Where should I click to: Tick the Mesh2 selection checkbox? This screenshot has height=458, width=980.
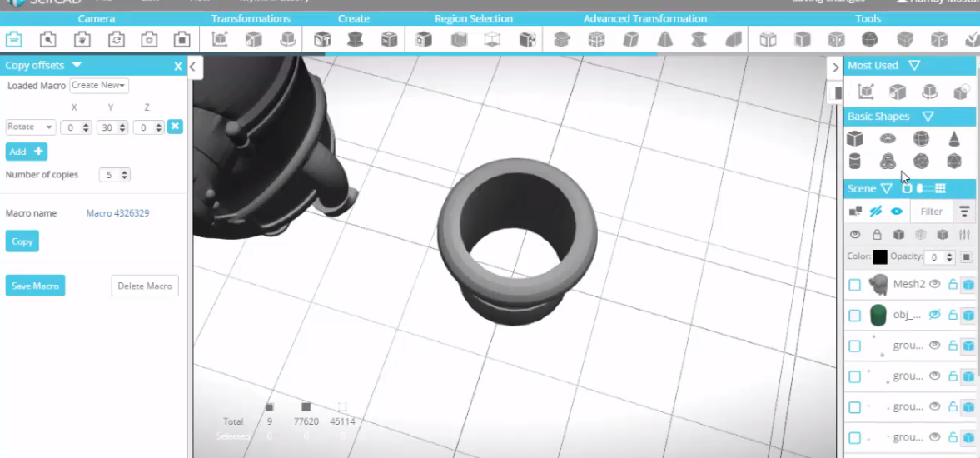(854, 285)
